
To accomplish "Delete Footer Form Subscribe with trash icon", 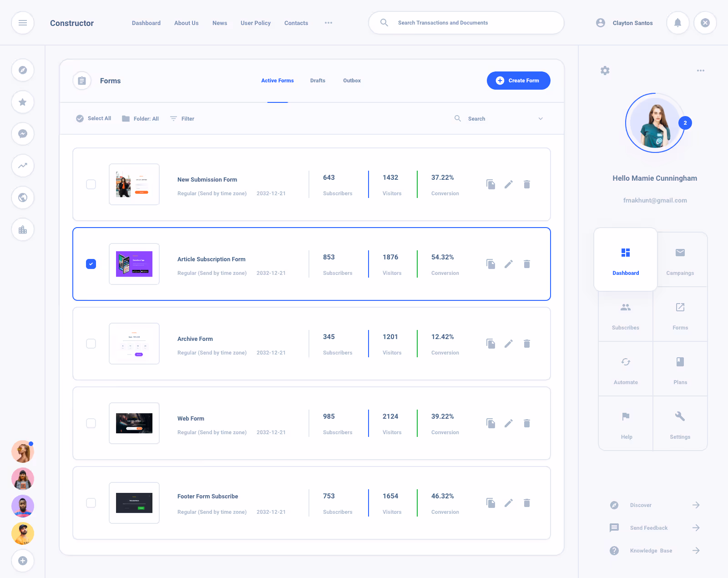I will pos(527,503).
